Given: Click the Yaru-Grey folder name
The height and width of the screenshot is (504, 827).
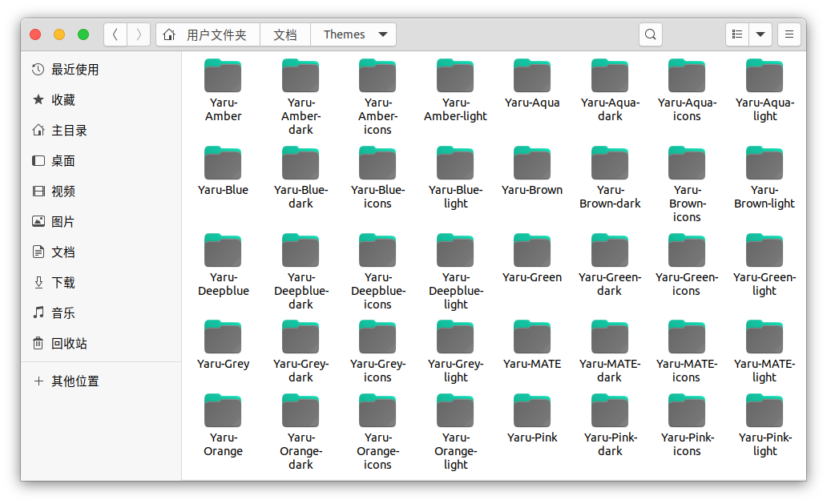Looking at the screenshot, I should point(223,364).
